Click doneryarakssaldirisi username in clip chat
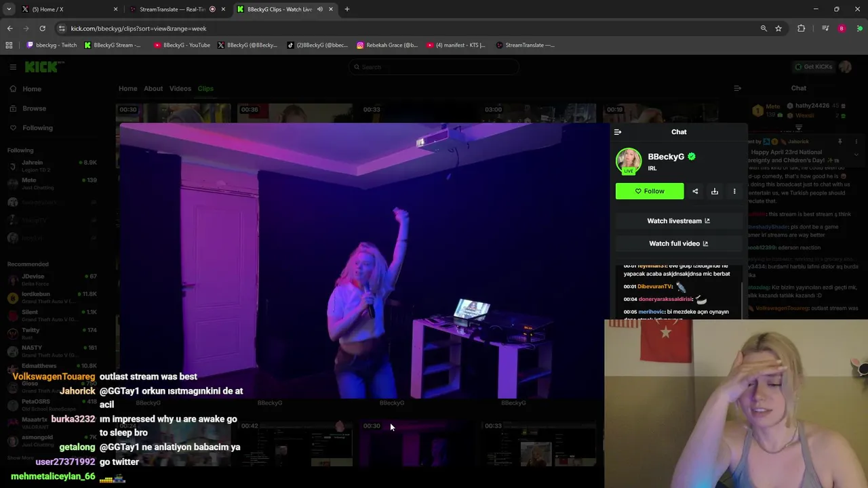This screenshot has height=488, width=868. point(665,299)
